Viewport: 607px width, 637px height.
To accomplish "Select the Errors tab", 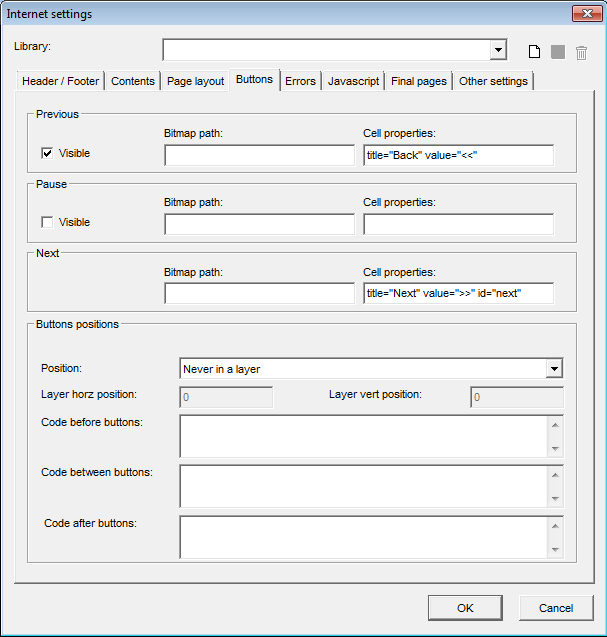I will click(300, 81).
